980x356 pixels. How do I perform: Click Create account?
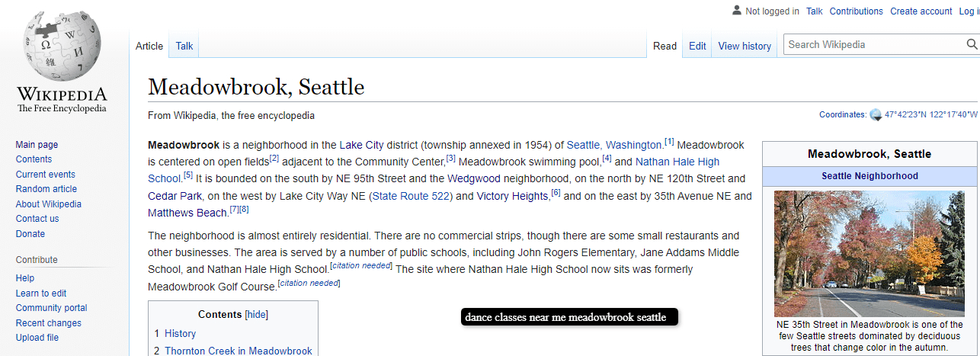tap(921, 11)
